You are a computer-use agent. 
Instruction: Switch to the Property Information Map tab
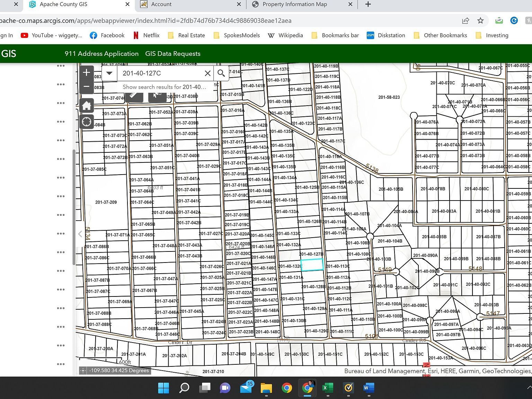(294, 5)
